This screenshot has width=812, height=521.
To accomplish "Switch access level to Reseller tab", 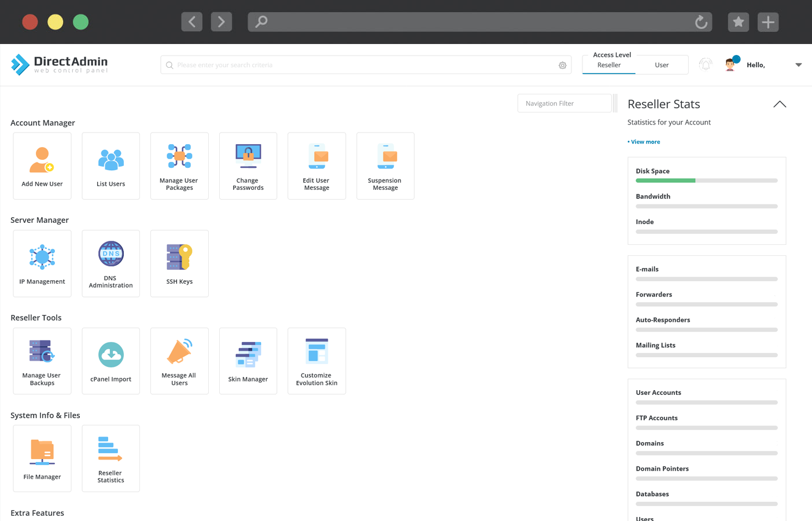I will click(x=609, y=65).
